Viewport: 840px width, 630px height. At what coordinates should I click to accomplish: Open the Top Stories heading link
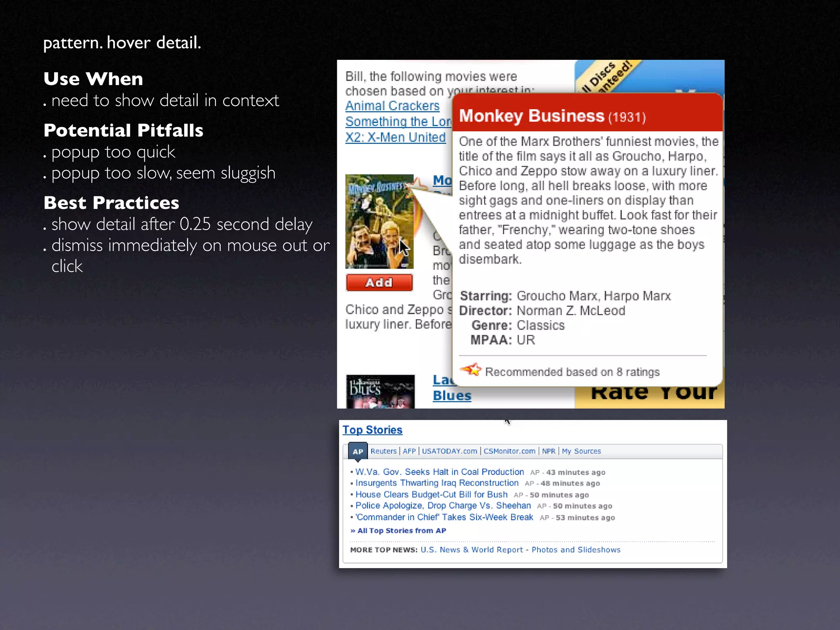tap(372, 430)
